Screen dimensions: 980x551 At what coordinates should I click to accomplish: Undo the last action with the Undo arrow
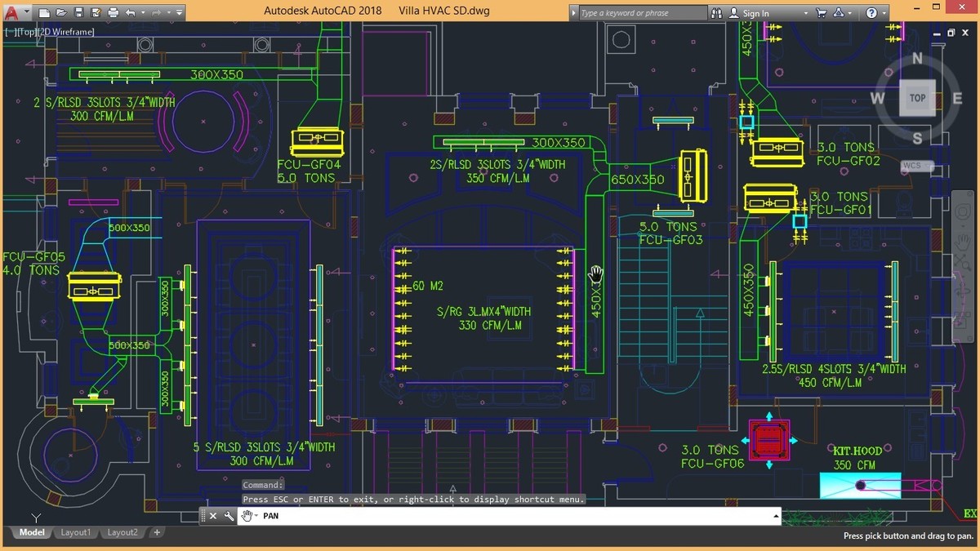click(131, 13)
